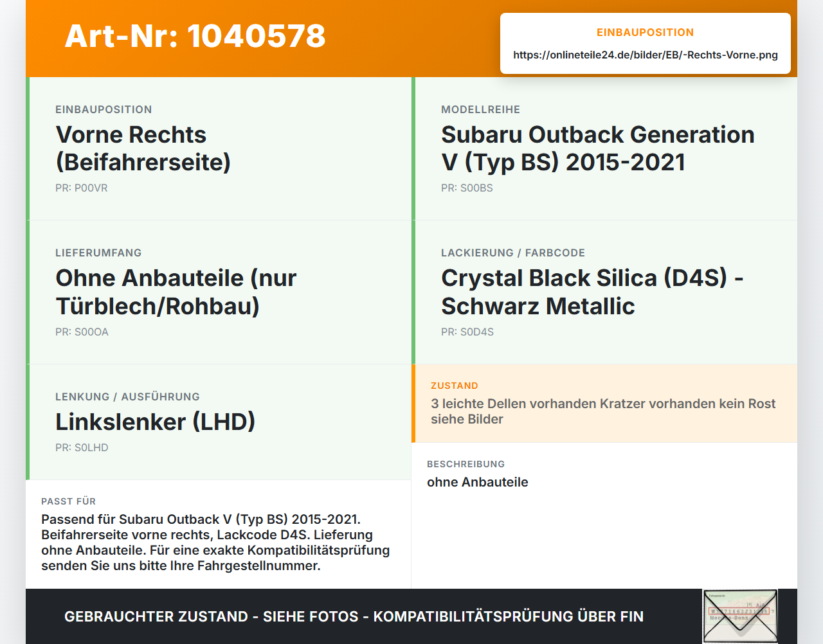The height and width of the screenshot is (644, 823).
Task: Click the MODELLREIHE label
Action: point(480,109)
